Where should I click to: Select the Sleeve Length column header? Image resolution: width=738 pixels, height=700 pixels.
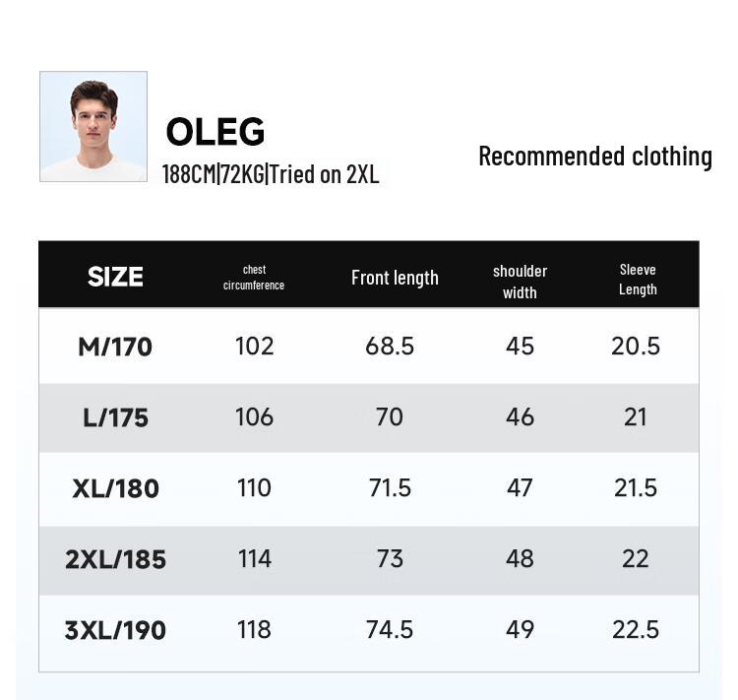(x=638, y=279)
